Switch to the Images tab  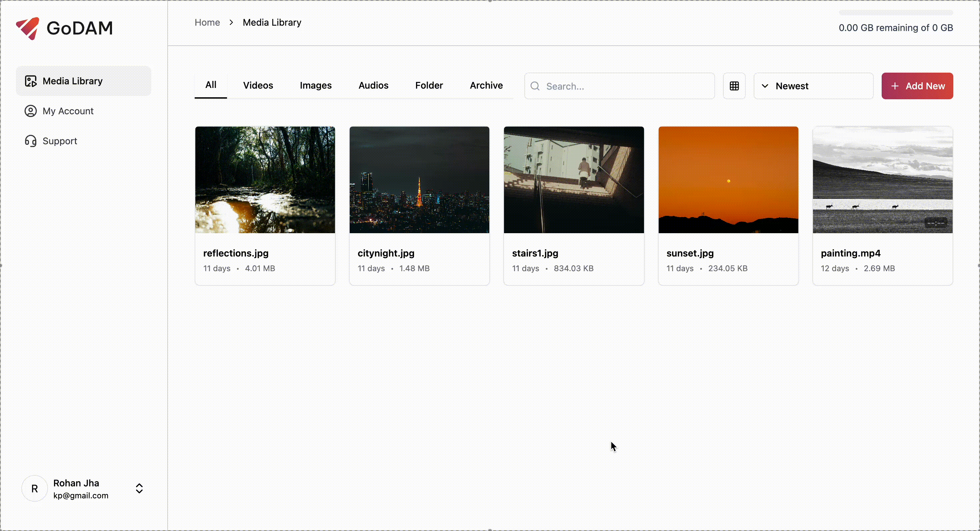click(x=315, y=86)
